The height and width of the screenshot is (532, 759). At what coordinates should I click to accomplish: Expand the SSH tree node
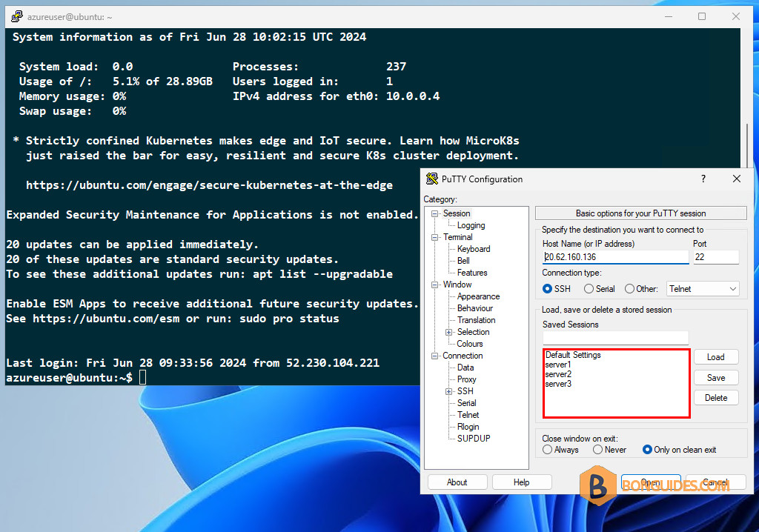(448, 391)
